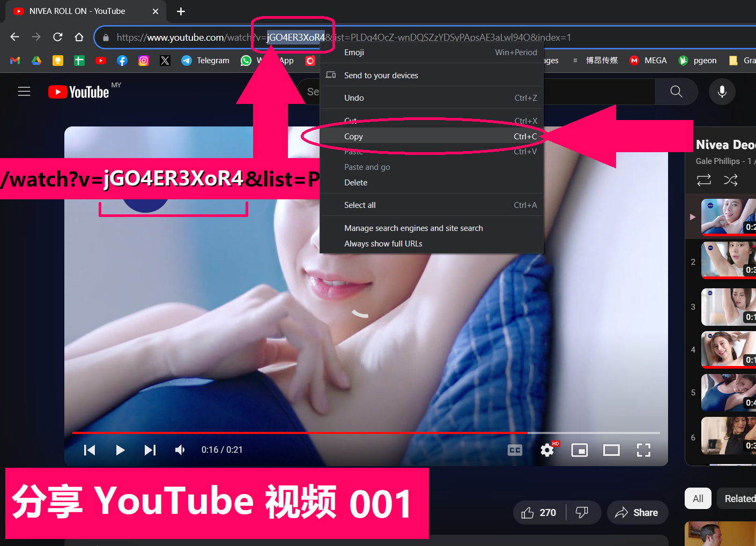Image resolution: width=756 pixels, height=546 pixels.
Task: Open the YouTube bookmark icon
Action: [x=101, y=61]
